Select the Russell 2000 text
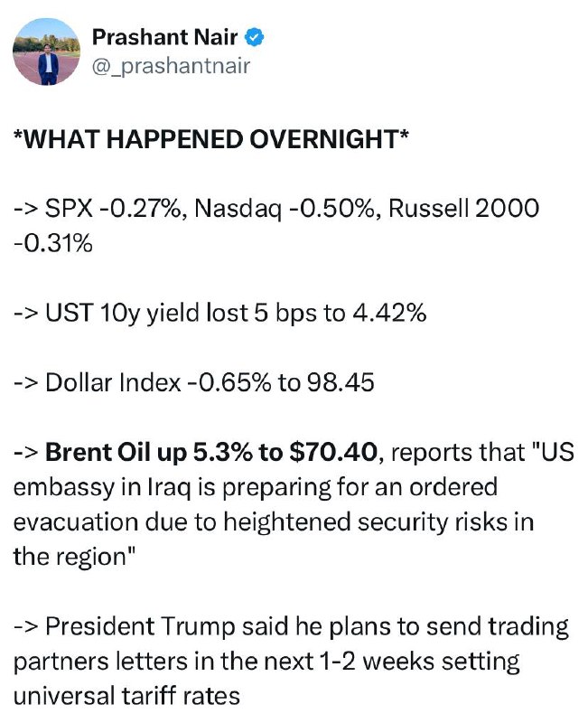The height and width of the screenshot is (723, 588). point(463,209)
